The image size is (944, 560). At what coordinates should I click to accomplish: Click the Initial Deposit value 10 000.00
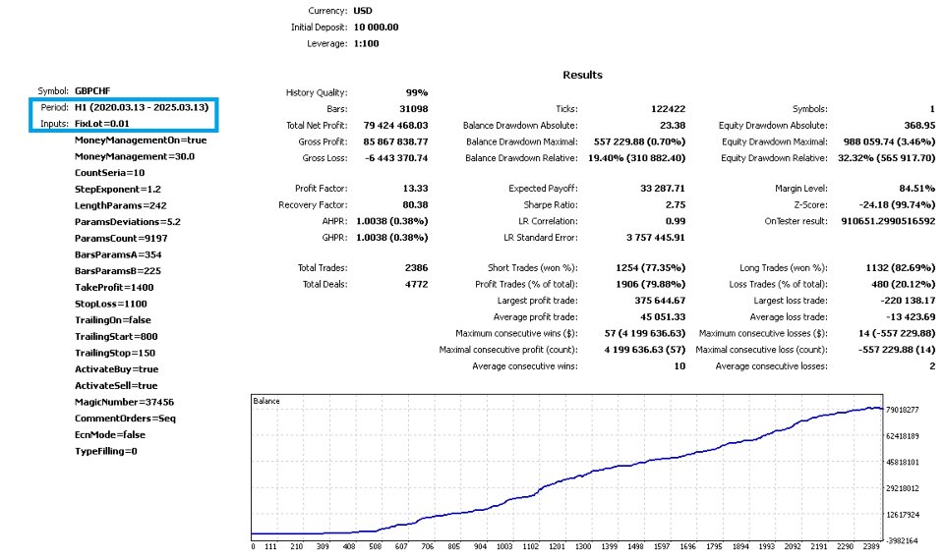pyautogui.click(x=376, y=28)
